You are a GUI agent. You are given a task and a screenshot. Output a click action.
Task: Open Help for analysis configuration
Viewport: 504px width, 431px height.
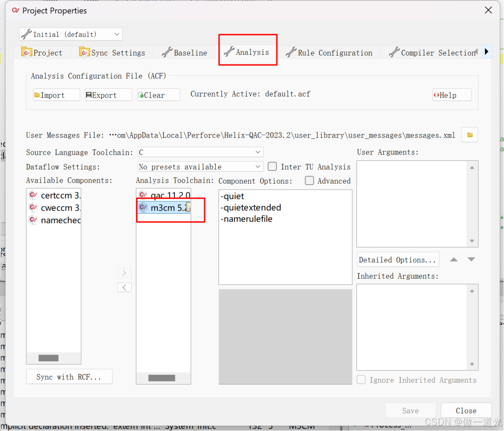[452, 95]
